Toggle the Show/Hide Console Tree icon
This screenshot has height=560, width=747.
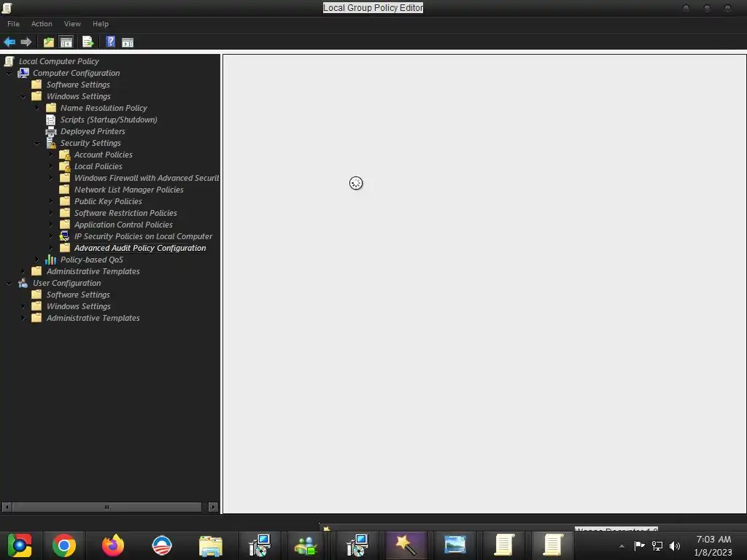click(x=66, y=42)
